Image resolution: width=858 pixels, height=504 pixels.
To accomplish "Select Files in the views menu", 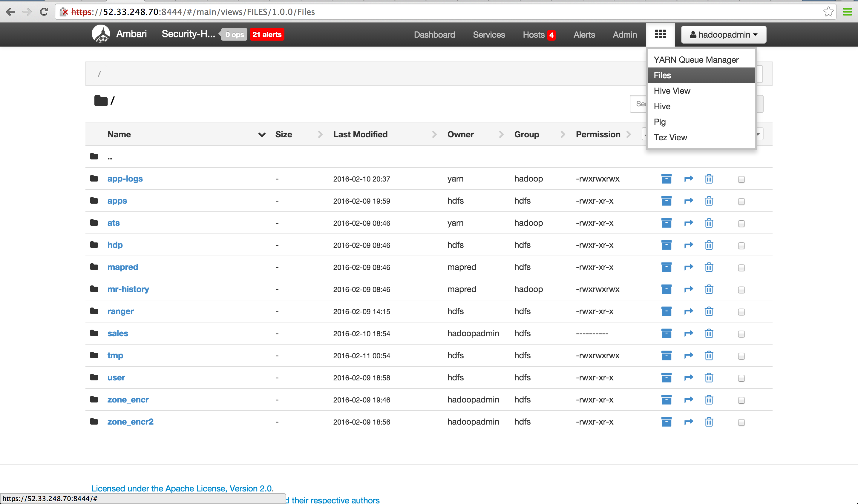I will tap(701, 75).
